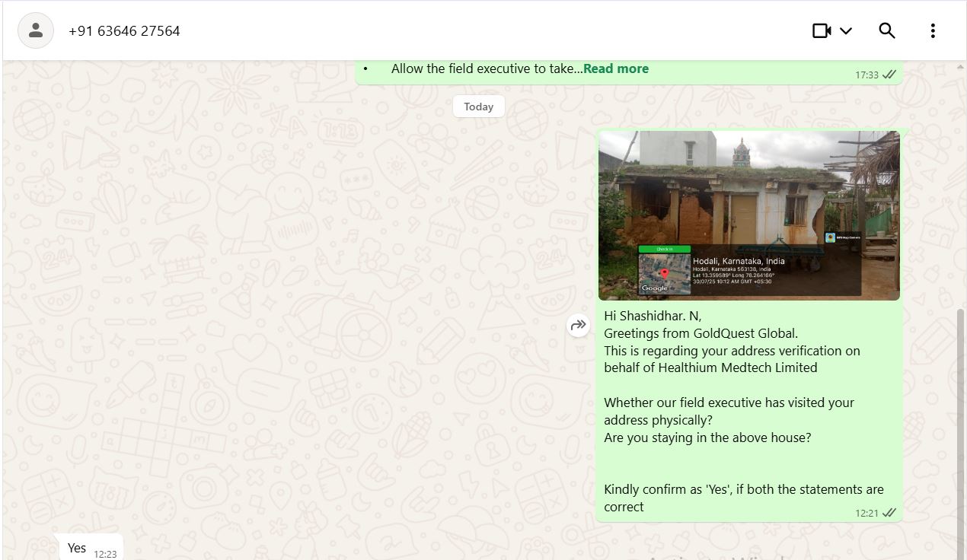Open the three-dot chat menu
Screen dimensions: 967x560
coord(933,30)
